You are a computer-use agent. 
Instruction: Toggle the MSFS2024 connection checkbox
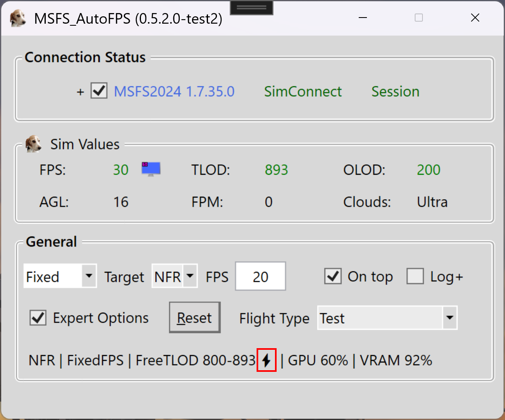point(99,91)
